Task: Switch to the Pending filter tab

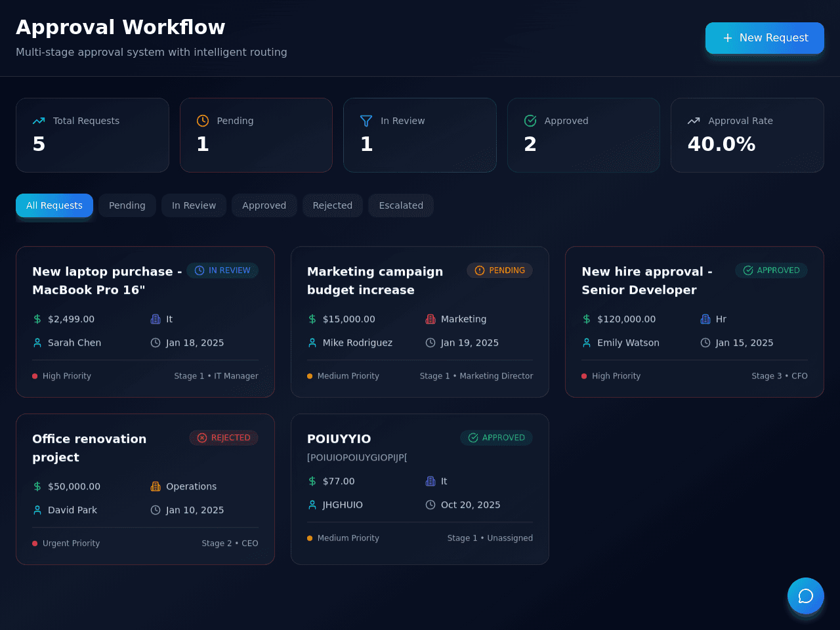Action: click(127, 205)
